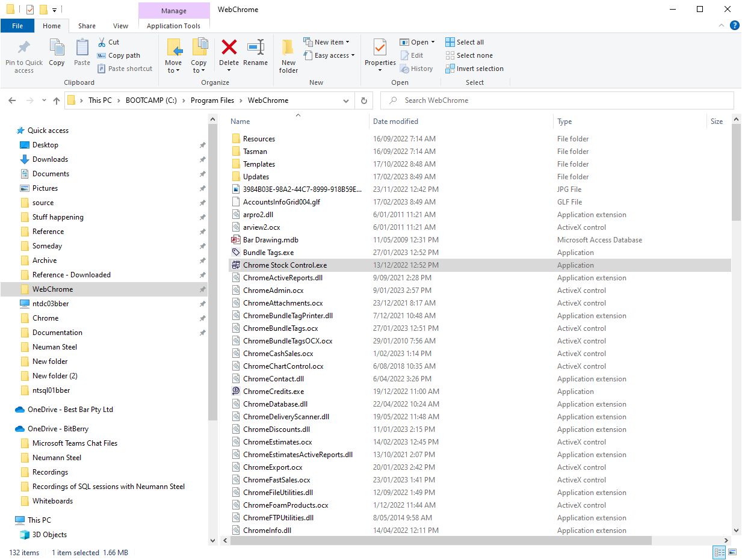The height and width of the screenshot is (560, 742).
Task: Expand the address bar history dropdown
Action: (346, 100)
